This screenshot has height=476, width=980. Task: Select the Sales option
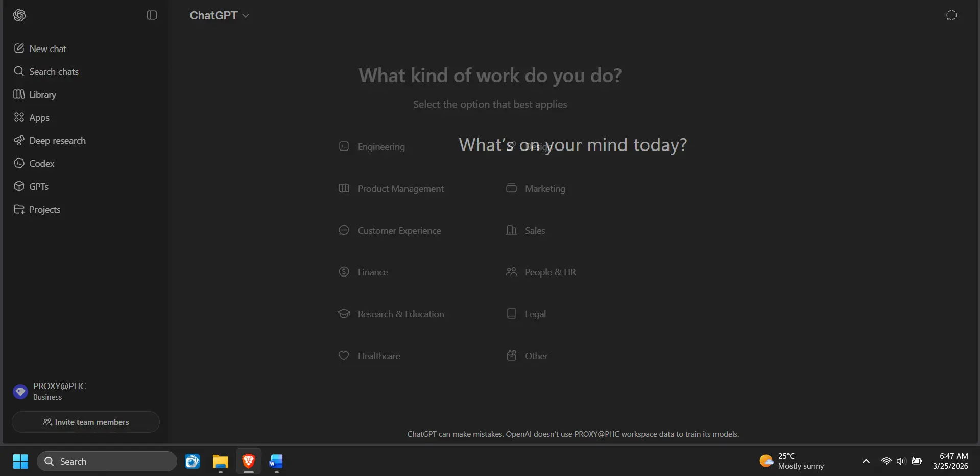click(525, 231)
